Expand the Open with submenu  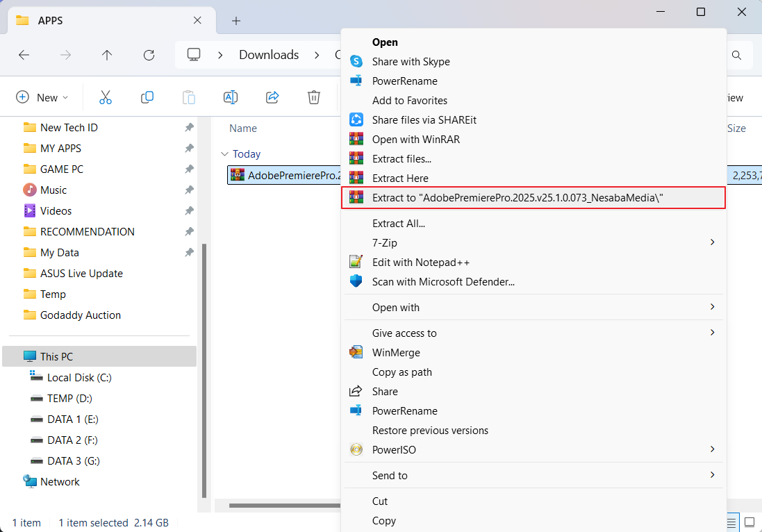point(713,306)
